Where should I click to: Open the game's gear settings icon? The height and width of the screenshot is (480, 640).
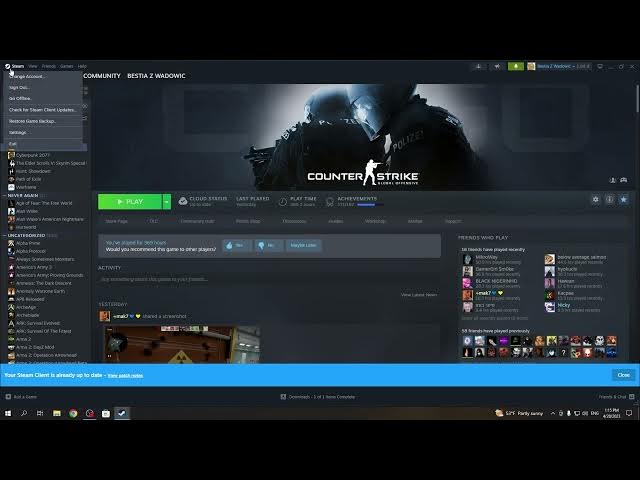[x=596, y=199]
